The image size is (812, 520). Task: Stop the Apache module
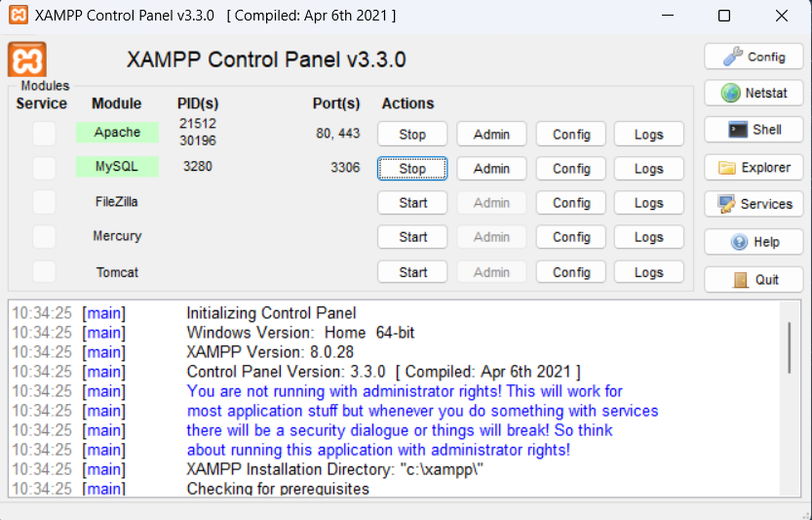click(412, 135)
